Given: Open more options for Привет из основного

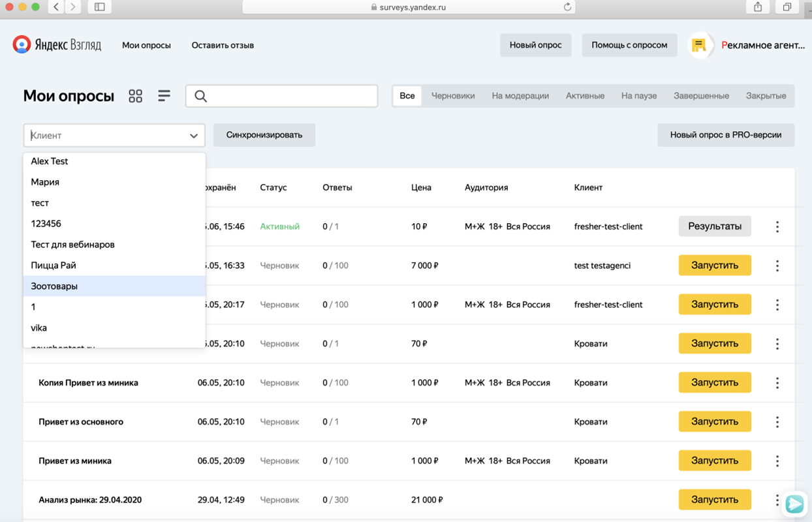Looking at the screenshot, I should pos(777,422).
